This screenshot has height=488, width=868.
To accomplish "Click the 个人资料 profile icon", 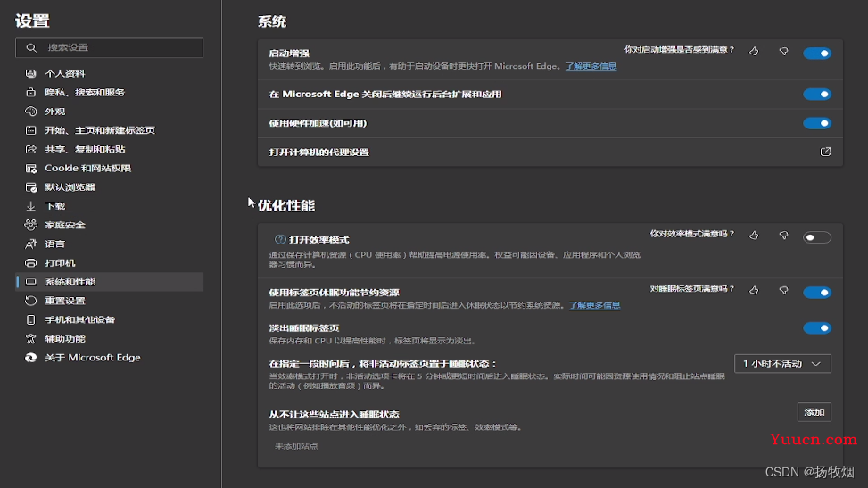I will click(31, 73).
